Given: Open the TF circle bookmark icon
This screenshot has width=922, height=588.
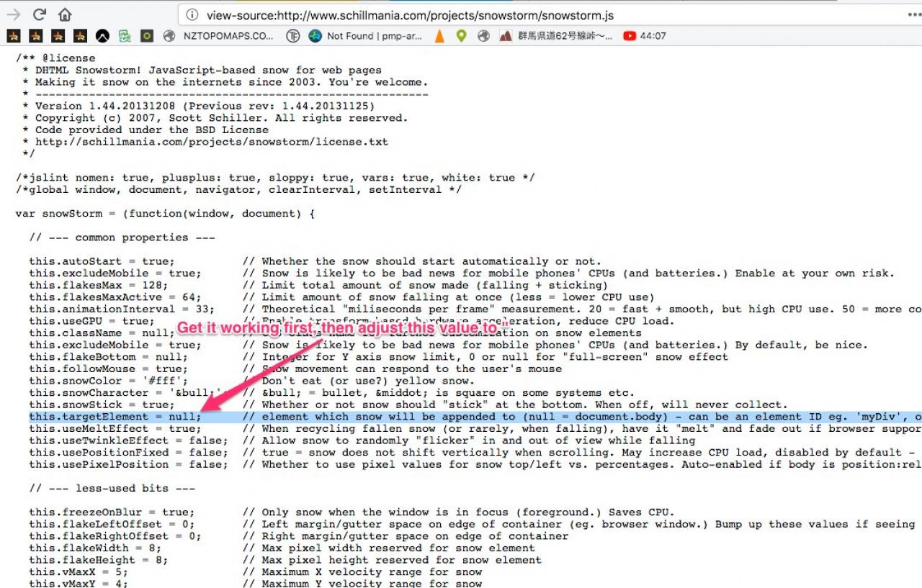Looking at the screenshot, I should [292, 36].
